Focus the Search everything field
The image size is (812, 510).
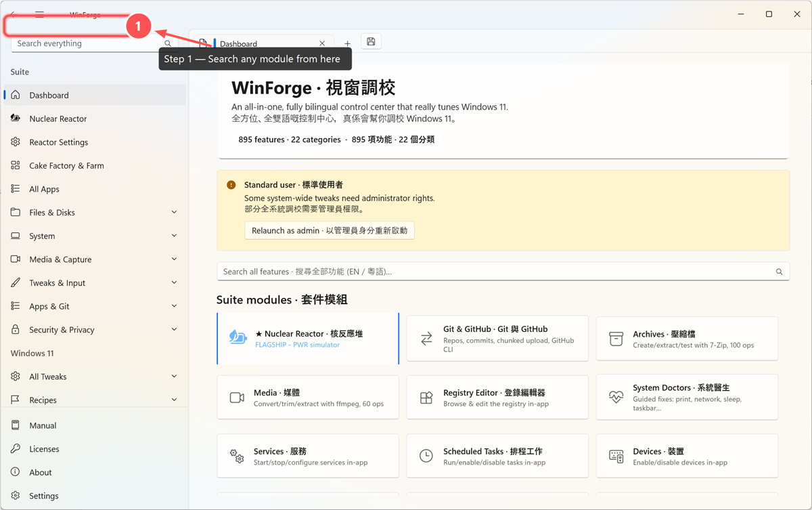pyautogui.click(x=95, y=43)
